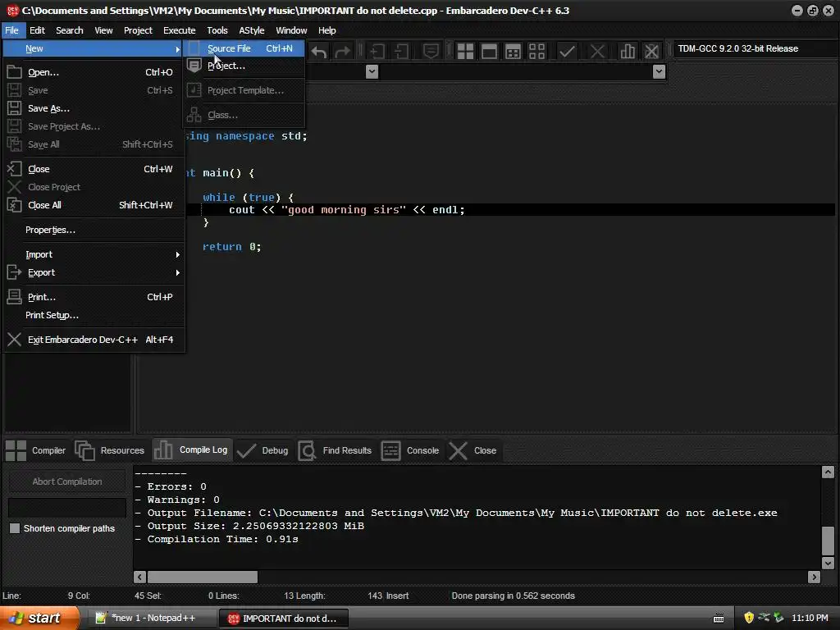
Task: Click the Compile four-squares toolbar icon
Action: point(465,52)
